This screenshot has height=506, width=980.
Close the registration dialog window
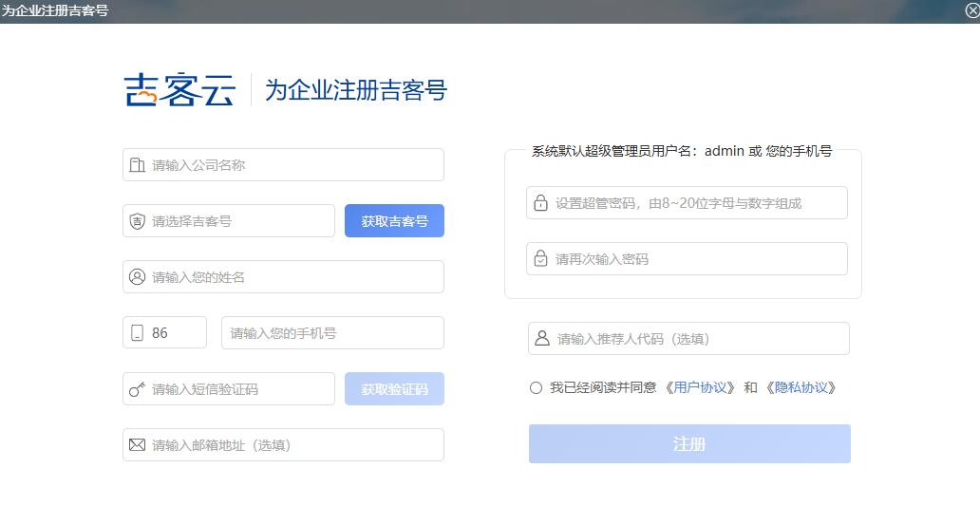point(971,10)
